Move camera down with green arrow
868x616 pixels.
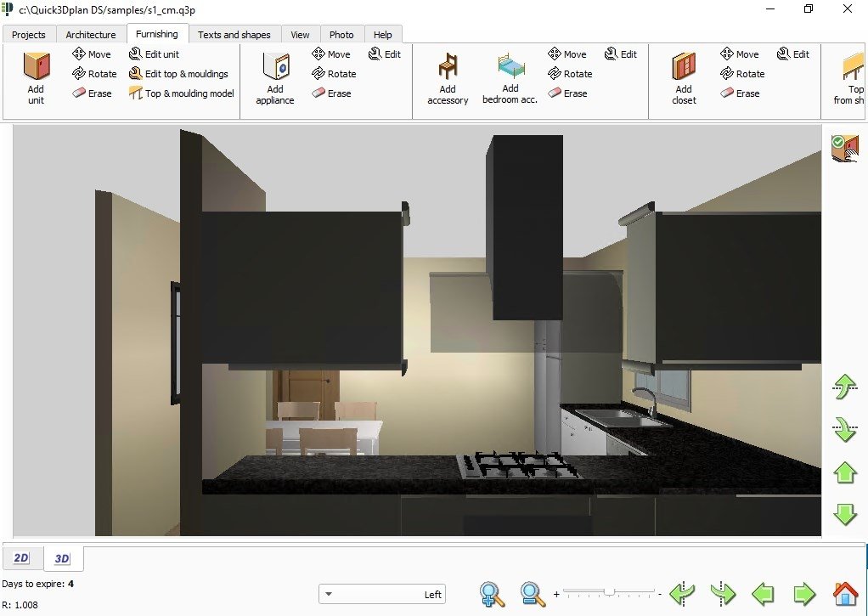[x=845, y=515]
